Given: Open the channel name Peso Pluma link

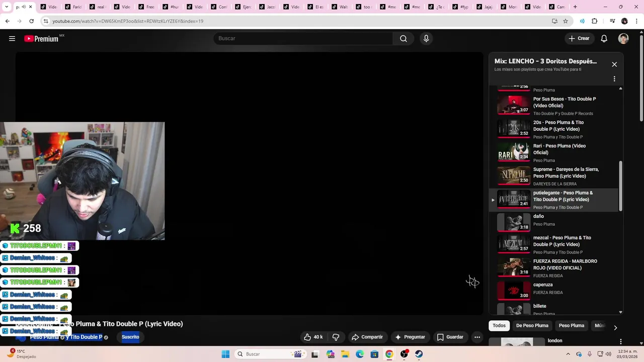Looking at the screenshot, I should (44, 337).
